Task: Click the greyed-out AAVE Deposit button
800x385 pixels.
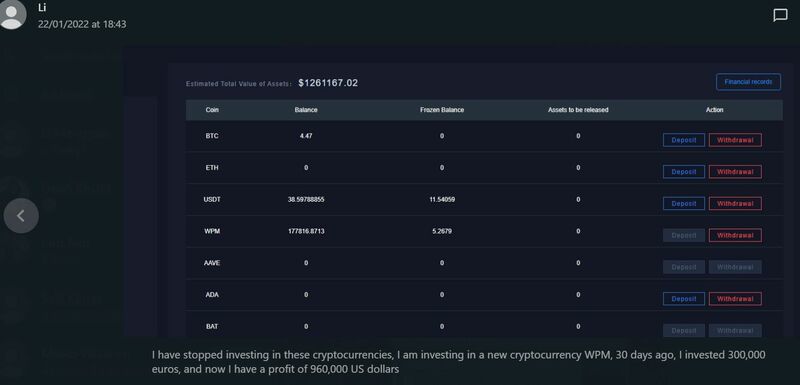Action: pyautogui.click(x=684, y=267)
